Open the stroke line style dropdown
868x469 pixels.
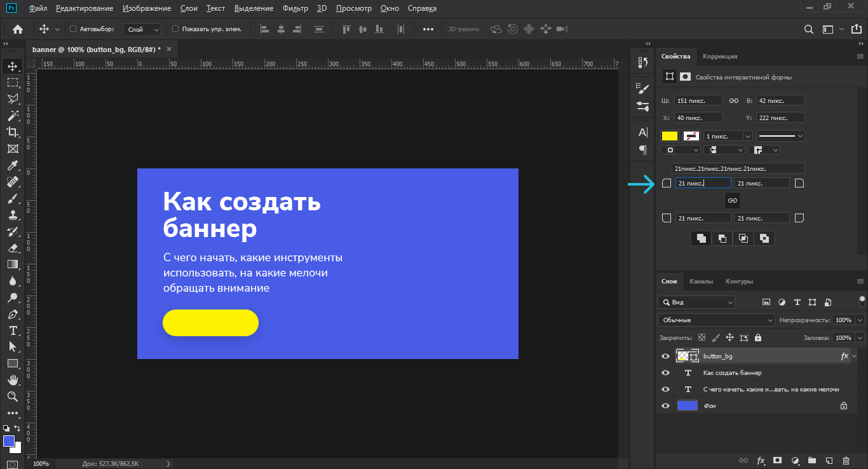pos(781,136)
